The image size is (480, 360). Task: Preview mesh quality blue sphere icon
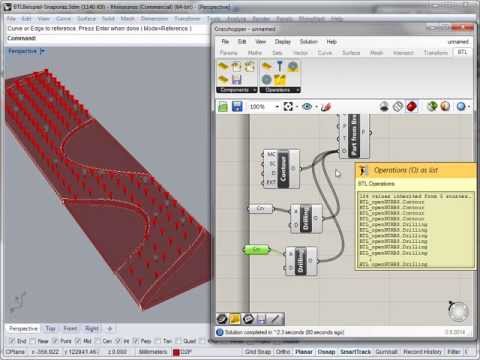tap(461, 107)
